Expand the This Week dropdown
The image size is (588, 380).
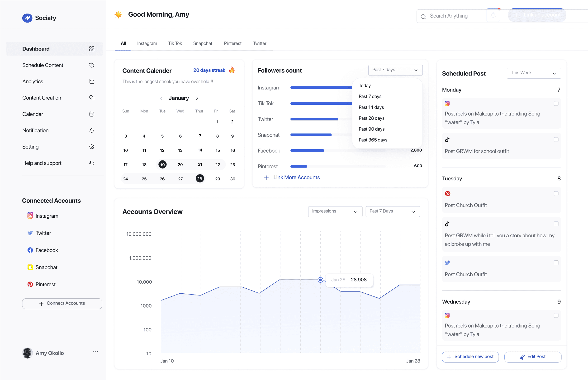[534, 73]
